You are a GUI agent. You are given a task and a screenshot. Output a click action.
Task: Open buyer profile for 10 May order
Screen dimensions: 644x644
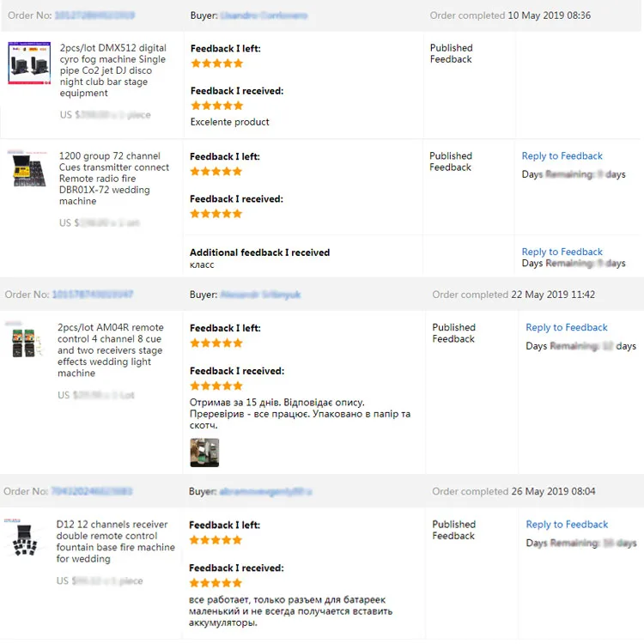click(x=264, y=15)
